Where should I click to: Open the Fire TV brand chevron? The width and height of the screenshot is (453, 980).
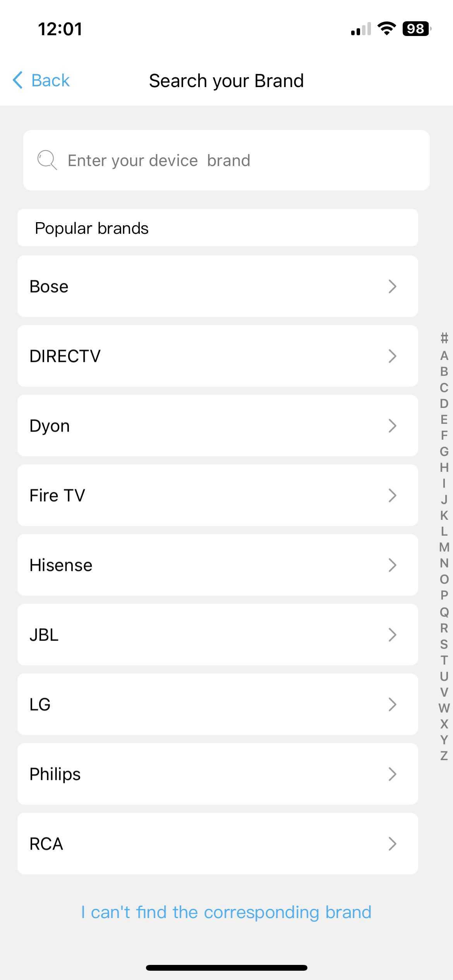[x=392, y=495]
